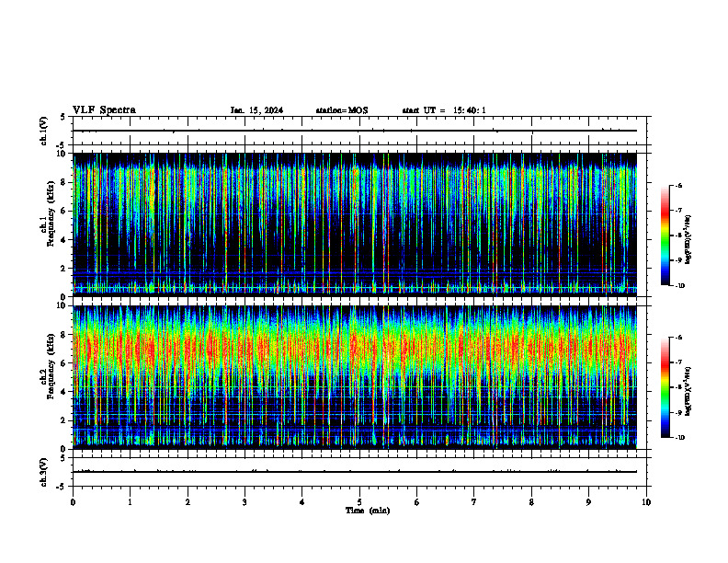This screenshot has height=563, width=728.
Task: Click the "Time (min)" x-axis label
Action: click(368, 511)
